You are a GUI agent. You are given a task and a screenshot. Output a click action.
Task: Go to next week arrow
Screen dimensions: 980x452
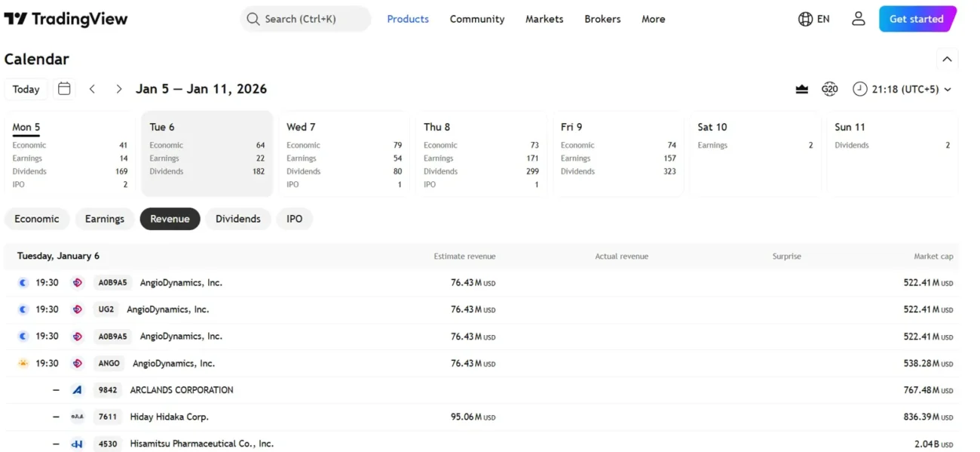[x=118, y=89]
